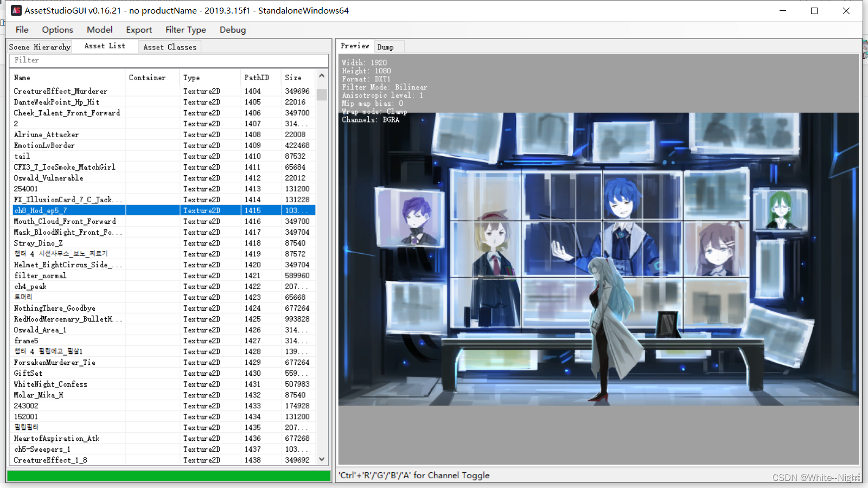Select the 254001 asset row

(x=164, y=189)
